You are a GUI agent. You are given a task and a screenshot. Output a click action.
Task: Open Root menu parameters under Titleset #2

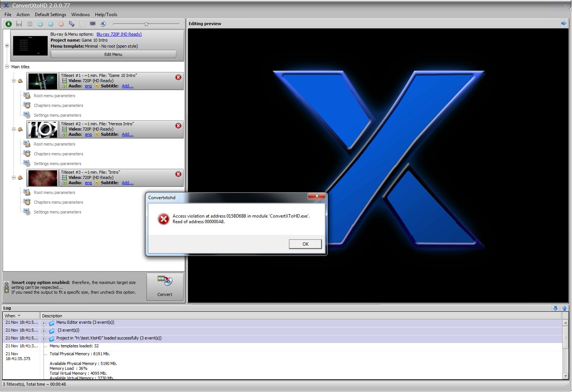coord(54,144)
